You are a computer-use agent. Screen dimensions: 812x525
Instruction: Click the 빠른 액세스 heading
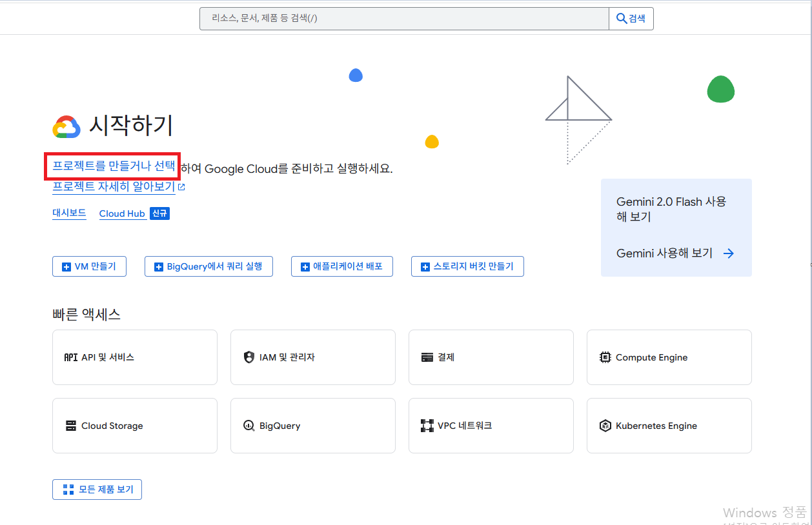(x=86, y=315)
